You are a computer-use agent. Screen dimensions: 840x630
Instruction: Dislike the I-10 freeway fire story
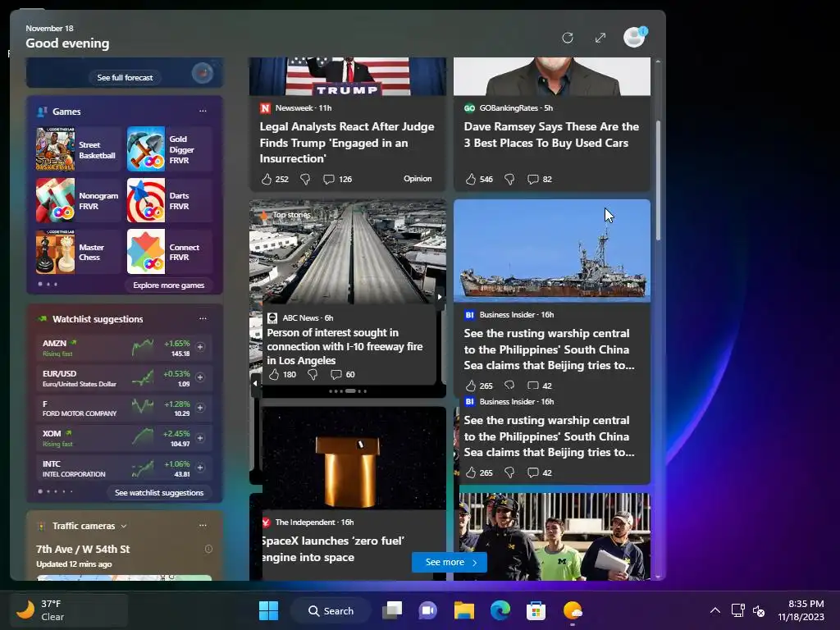tap(313, 374)
